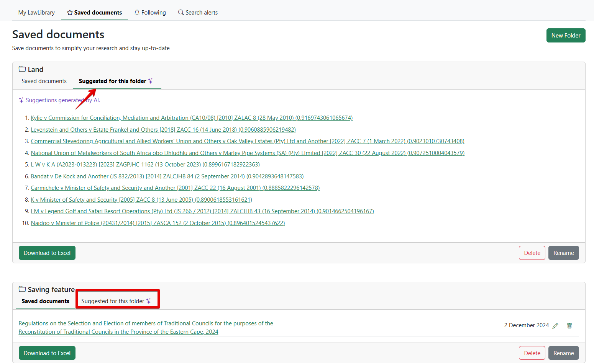Rename the Land folder
Viewport: 594px width, 364px height.
click(563, 253)
